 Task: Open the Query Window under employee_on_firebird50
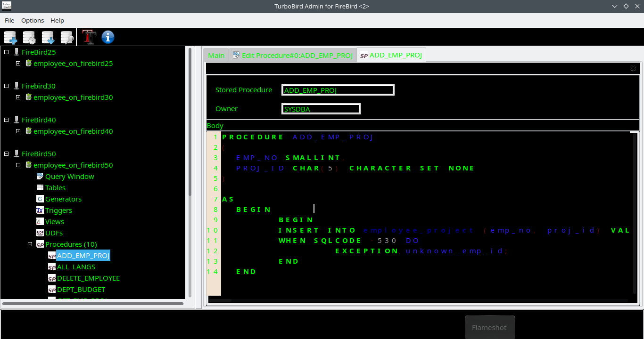point(70,176)
